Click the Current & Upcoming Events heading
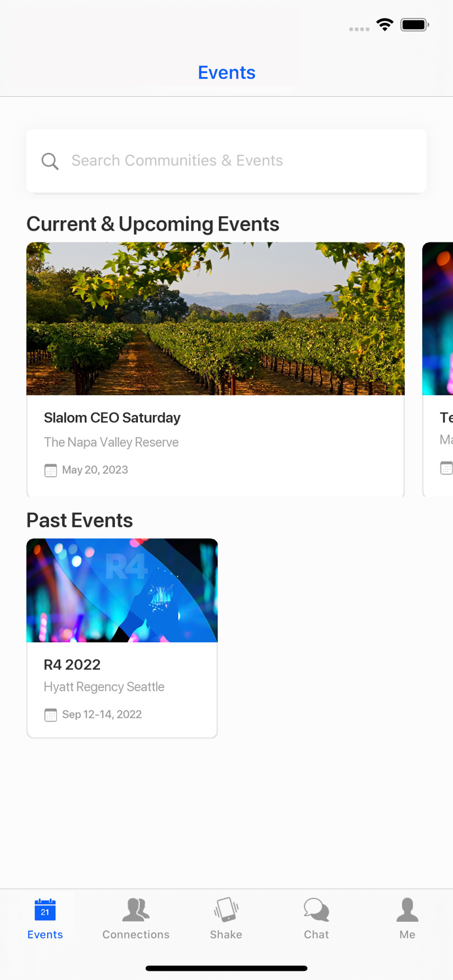This screenshot has width=453, height=980. click(152, 223)
